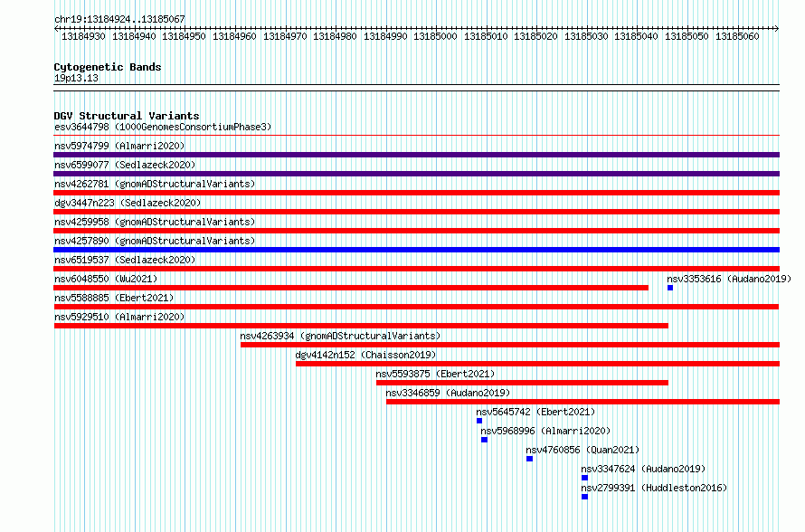Viewport: 805px width, 532px height.
Task: Open the nsv6519537 (Sedlazeck2020) label
Action: pyautogui.click(x=125, y=260)
